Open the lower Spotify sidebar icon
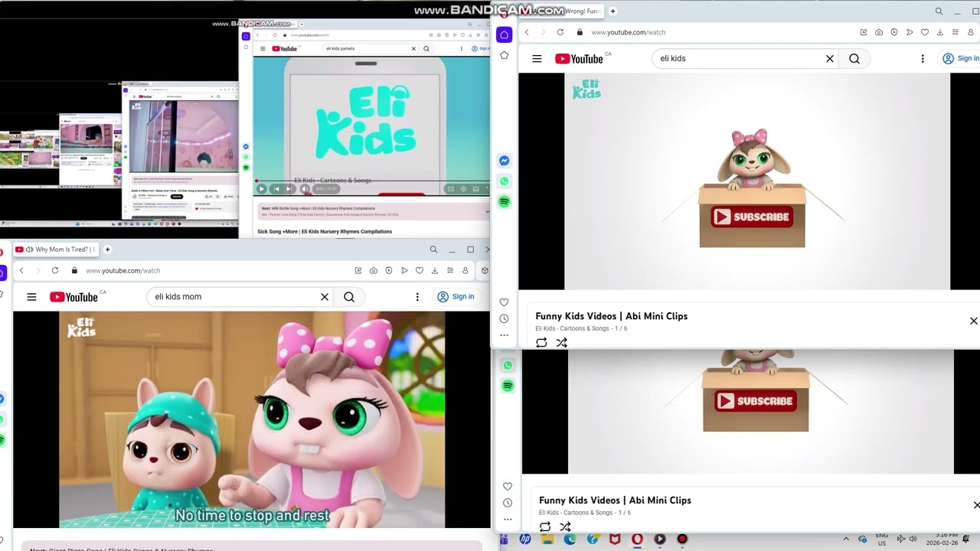Image resolution: width=980 pixels, height=551 pixels. [508, 386]
